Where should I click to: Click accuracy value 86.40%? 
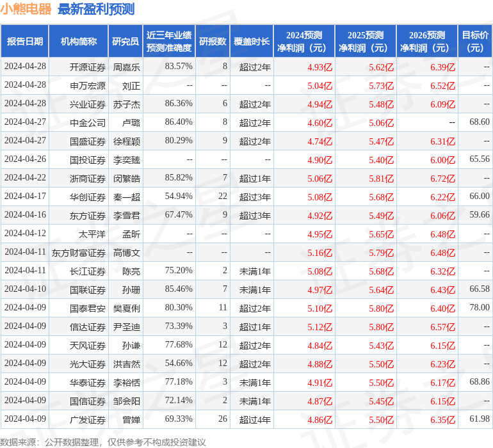179,122
